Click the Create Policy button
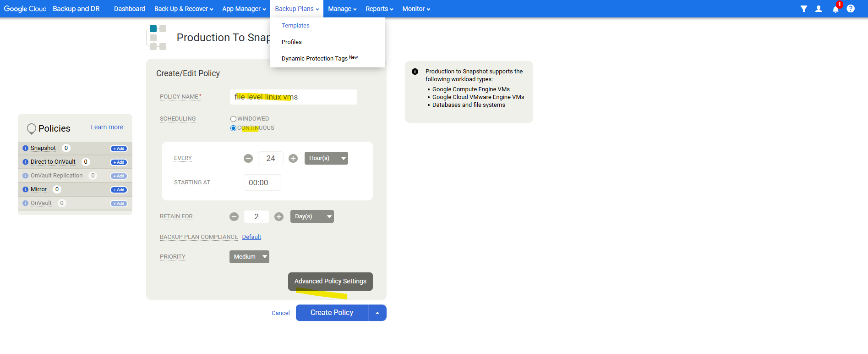This screenshot has width=868, height=354. pyautogui.click(x=332, y=313)
